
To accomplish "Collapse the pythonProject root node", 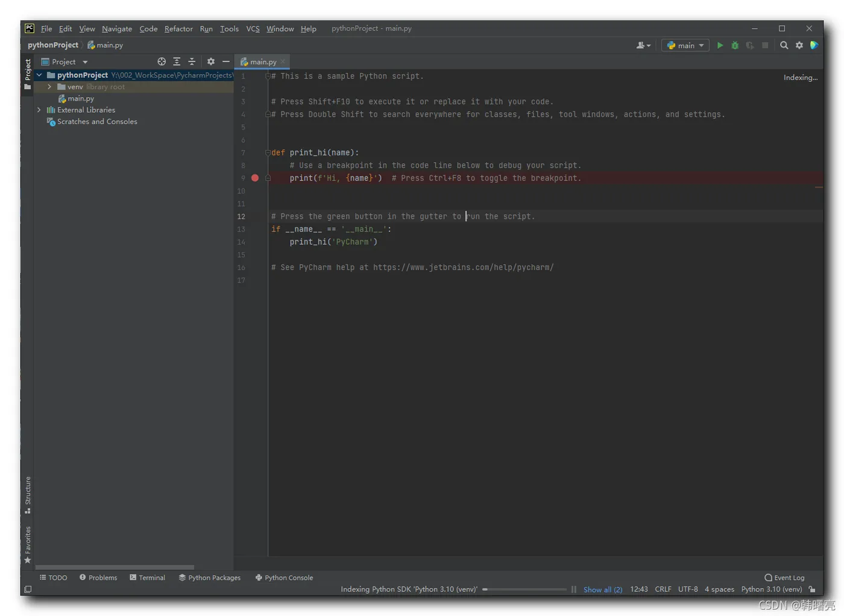I will (39, 75).
